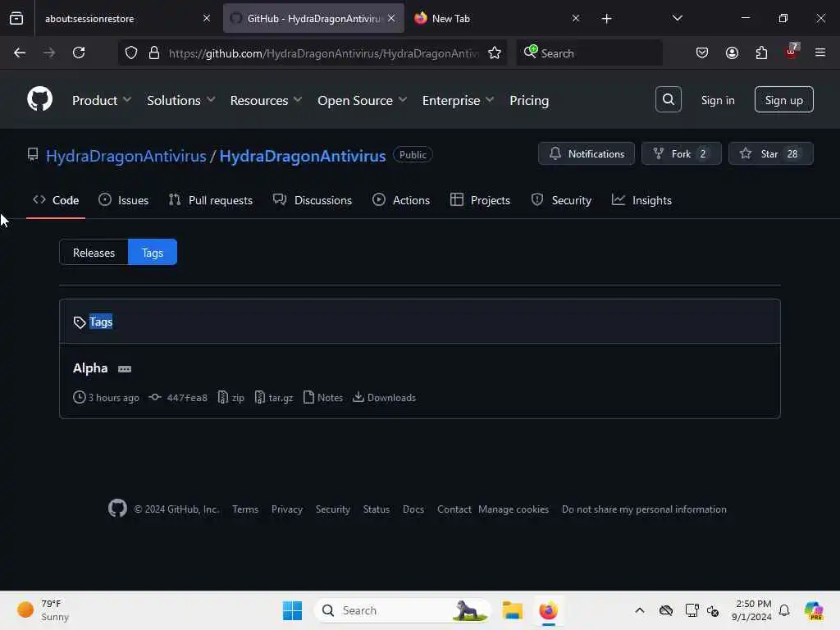Open the notifications bell in taskbar
This screenshot has height=630, width=840.
pos(784,610)
